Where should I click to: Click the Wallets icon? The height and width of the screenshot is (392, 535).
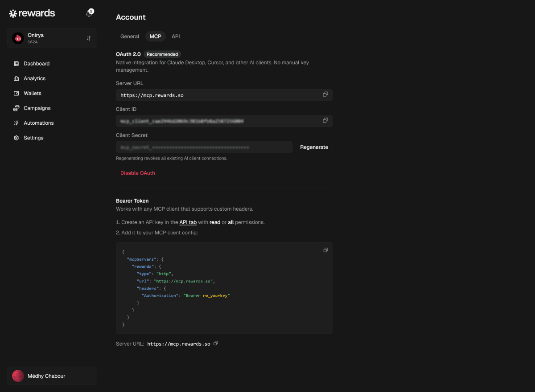tap(16, 93)
